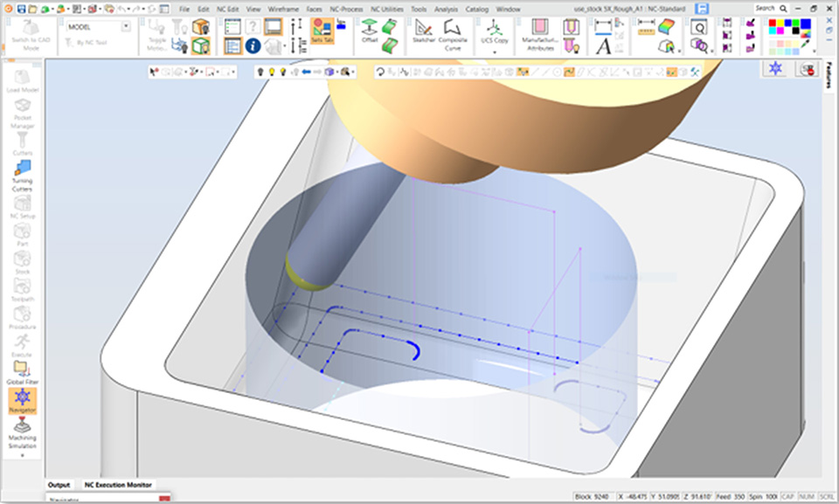839x504 pixels.
Task: Click the Z 91.610 coordinate in status bar
Action: tap(697, 496)
